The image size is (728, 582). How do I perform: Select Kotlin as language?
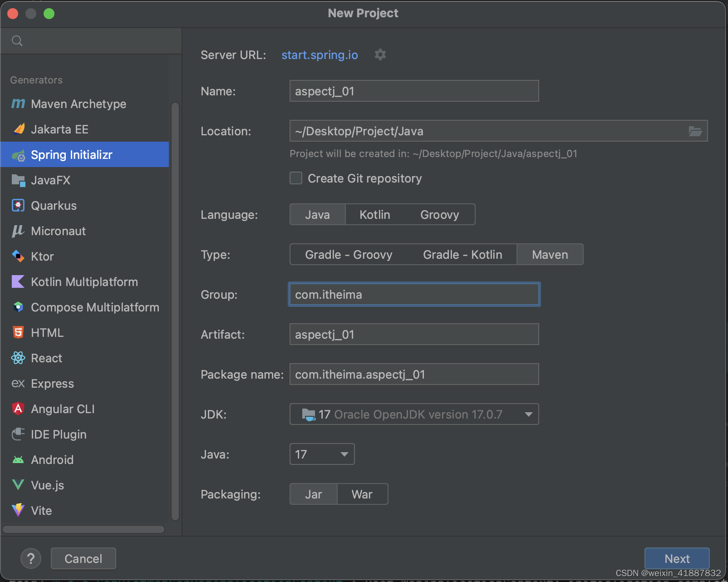point(375,214)
